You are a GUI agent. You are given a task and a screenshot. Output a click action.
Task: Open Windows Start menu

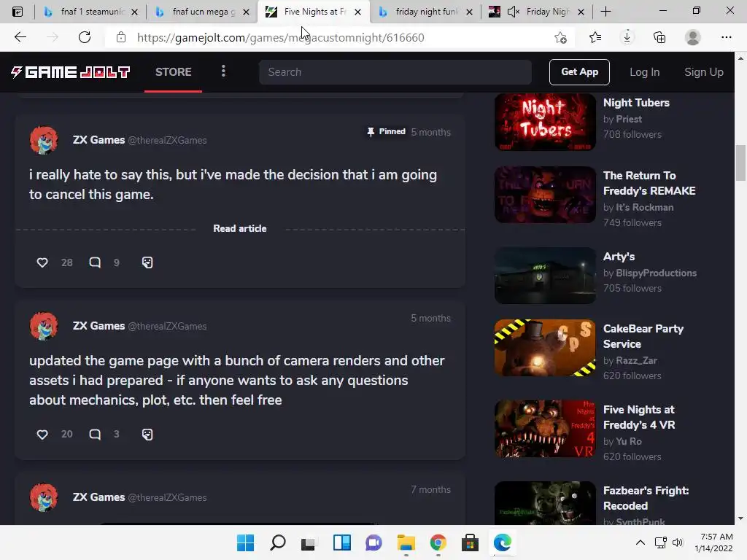(245, 542)
